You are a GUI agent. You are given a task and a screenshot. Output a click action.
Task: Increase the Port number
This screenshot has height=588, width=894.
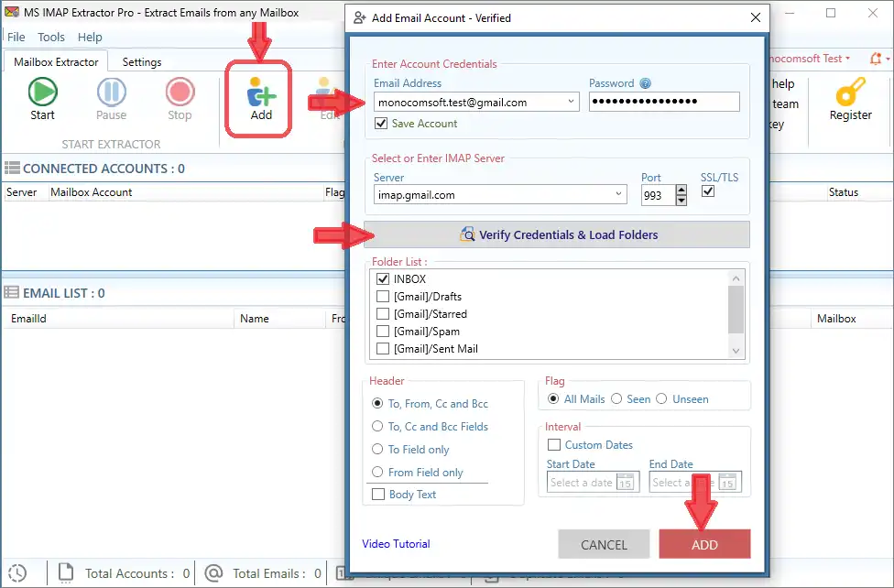click(x=681, y=190)
